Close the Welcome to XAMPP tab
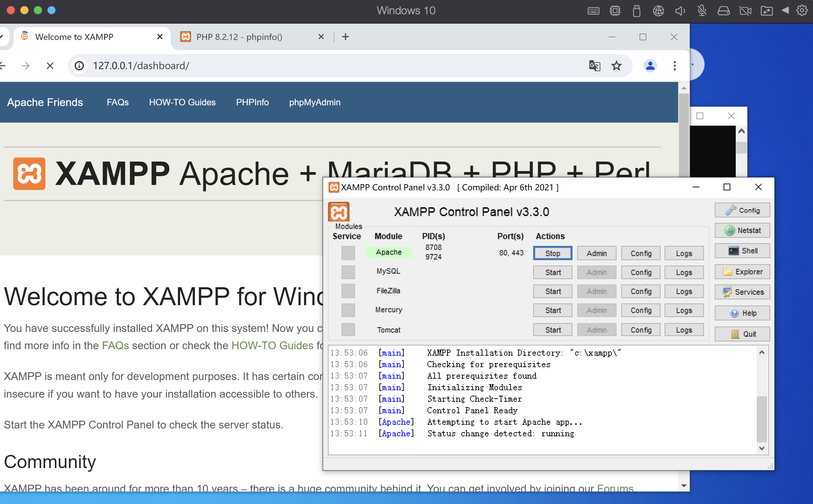The width and height of the screenshot is (813, 504). 160,37
